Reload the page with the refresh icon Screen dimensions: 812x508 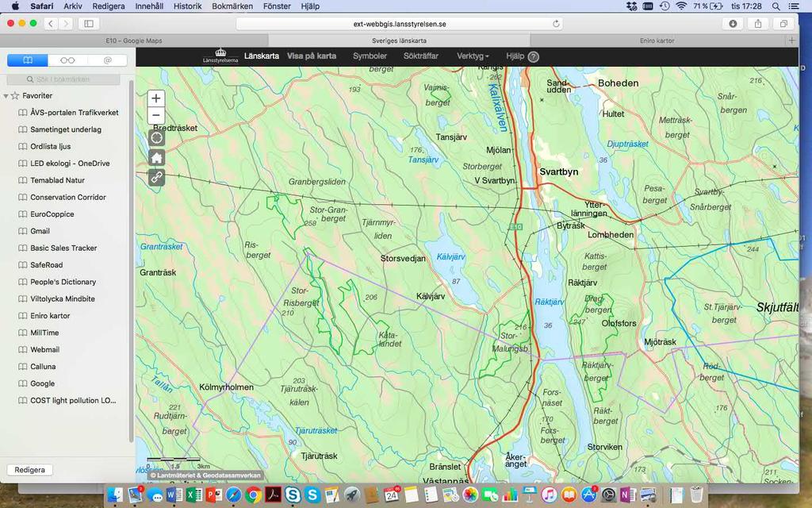click(556, 24)
